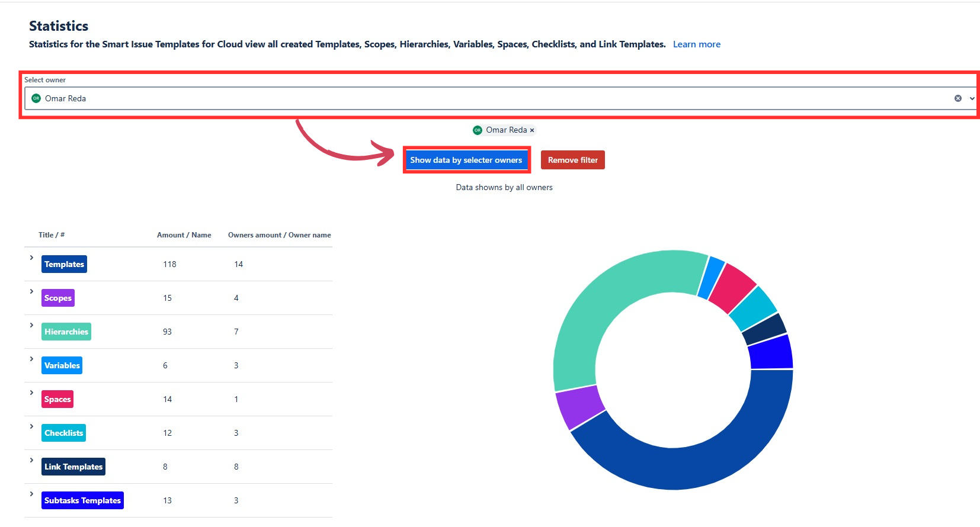This screenshot has height=527, width=980.
Task: Open the Learn more link
Action: tap(696, 44)
